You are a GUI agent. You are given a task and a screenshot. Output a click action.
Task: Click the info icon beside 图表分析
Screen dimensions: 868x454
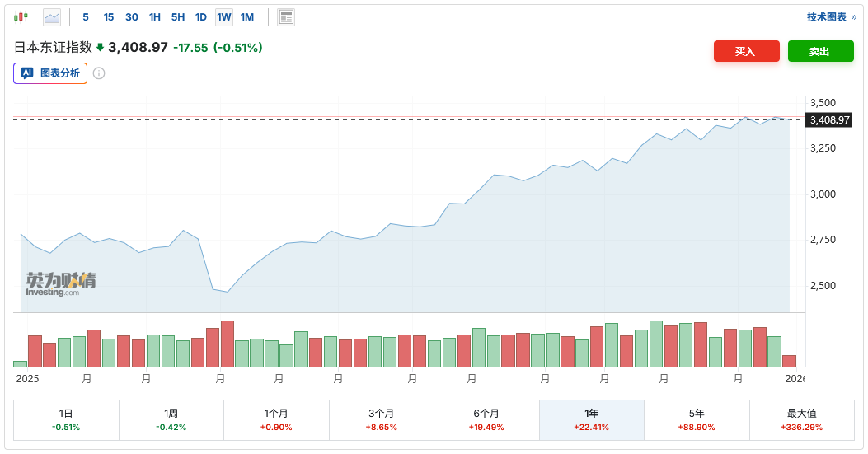[x=99, y=73]
